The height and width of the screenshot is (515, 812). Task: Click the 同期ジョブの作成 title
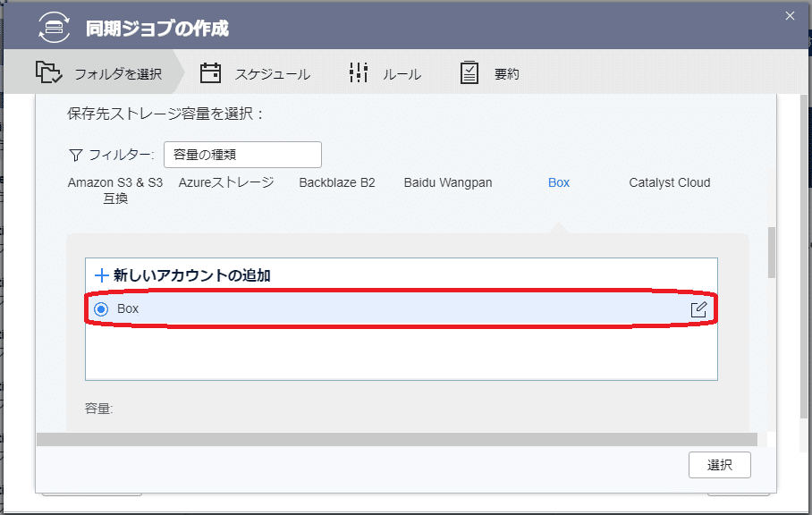pyautogui.click(x=156, y=28)
